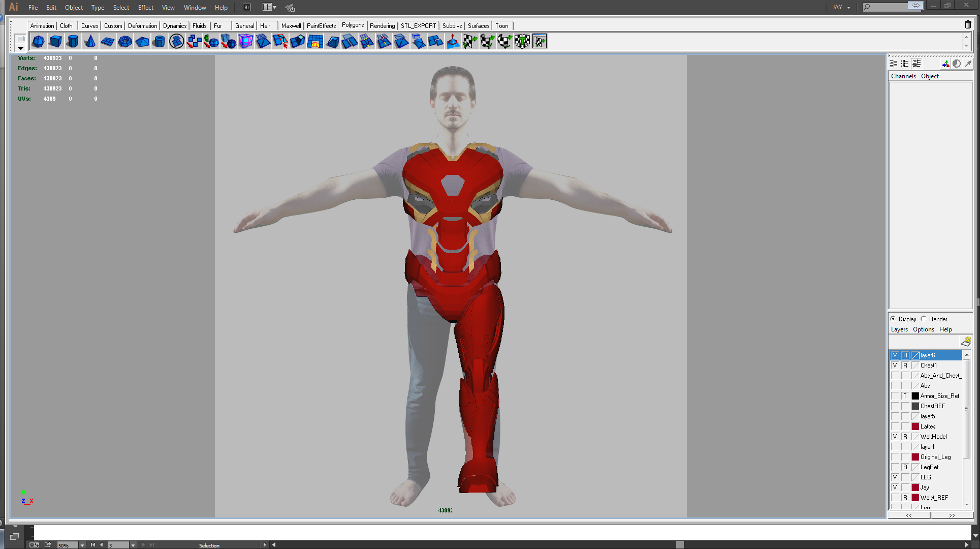This screenshot has height=549, width=980.
Task: Click the bottom horizontal scrollbar thumb
Action: [680, 545]
